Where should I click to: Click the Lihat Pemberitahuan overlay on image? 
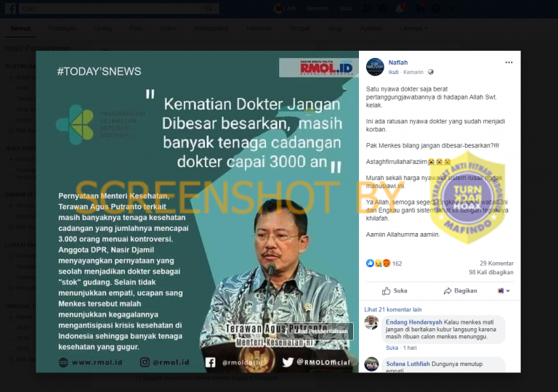320,331
